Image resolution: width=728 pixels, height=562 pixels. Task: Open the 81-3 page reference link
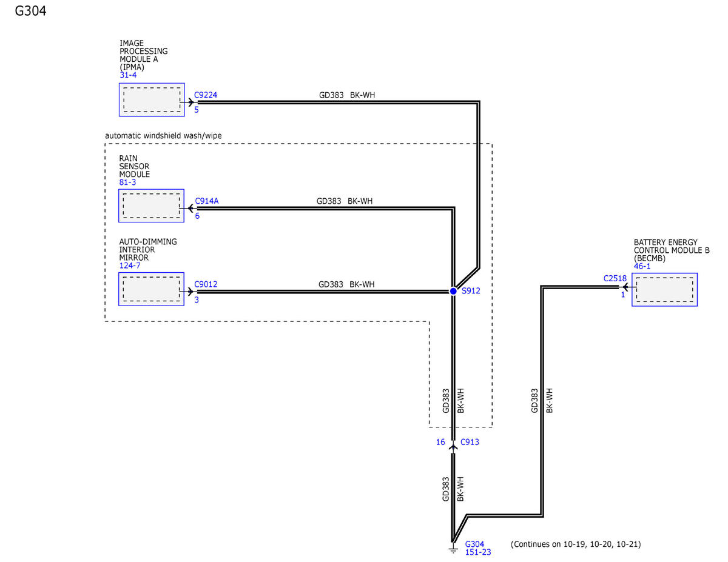tap(128, 182)
